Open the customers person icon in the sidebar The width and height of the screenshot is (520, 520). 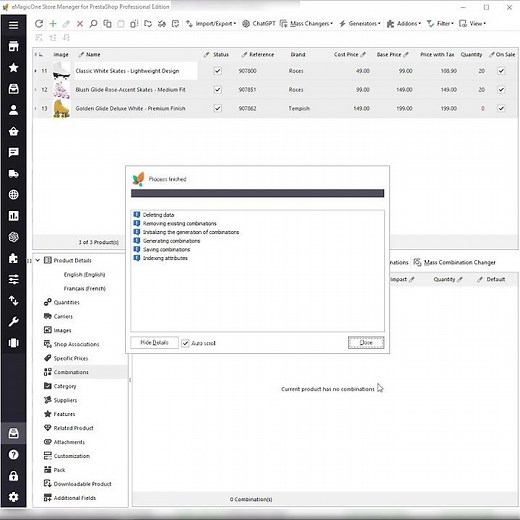14,110
